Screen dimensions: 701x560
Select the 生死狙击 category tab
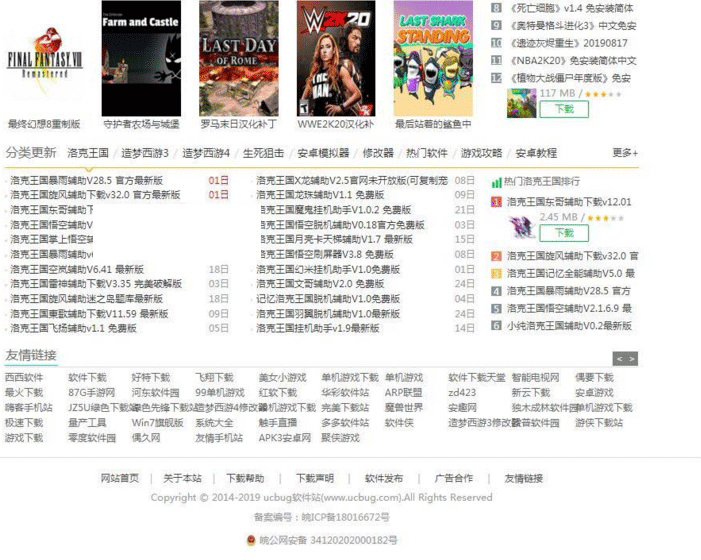point(263,153)
